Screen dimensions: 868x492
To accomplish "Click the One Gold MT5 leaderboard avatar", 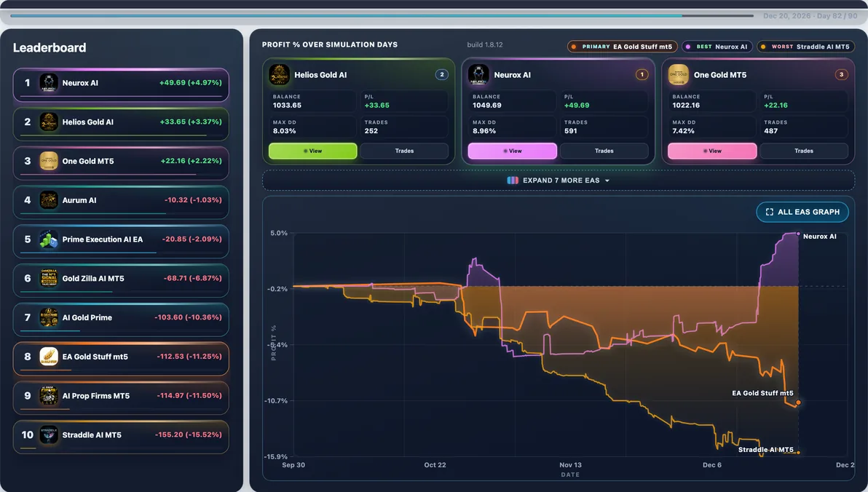I will click(49, 161).
